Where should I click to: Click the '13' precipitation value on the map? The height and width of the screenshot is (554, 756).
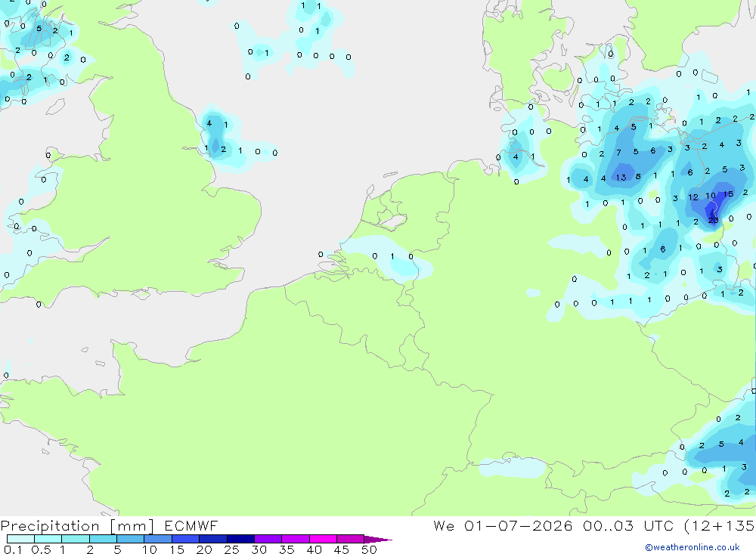(x=621, y=178)
